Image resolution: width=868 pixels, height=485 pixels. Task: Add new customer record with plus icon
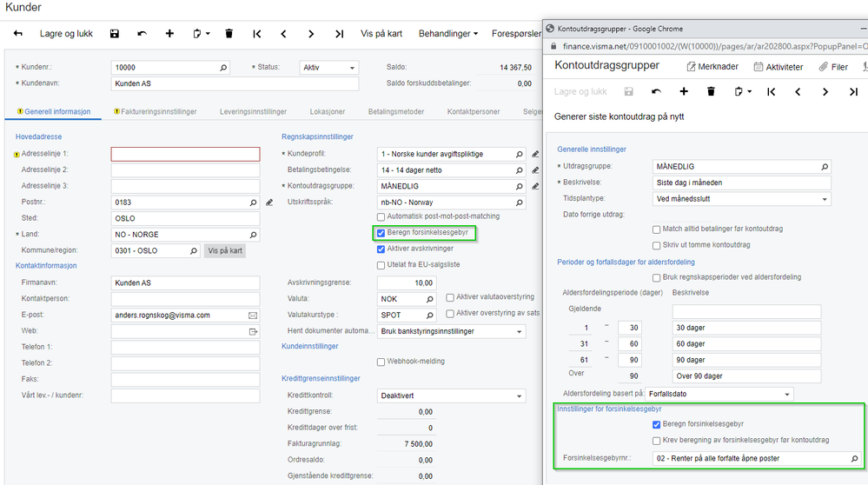169,34
